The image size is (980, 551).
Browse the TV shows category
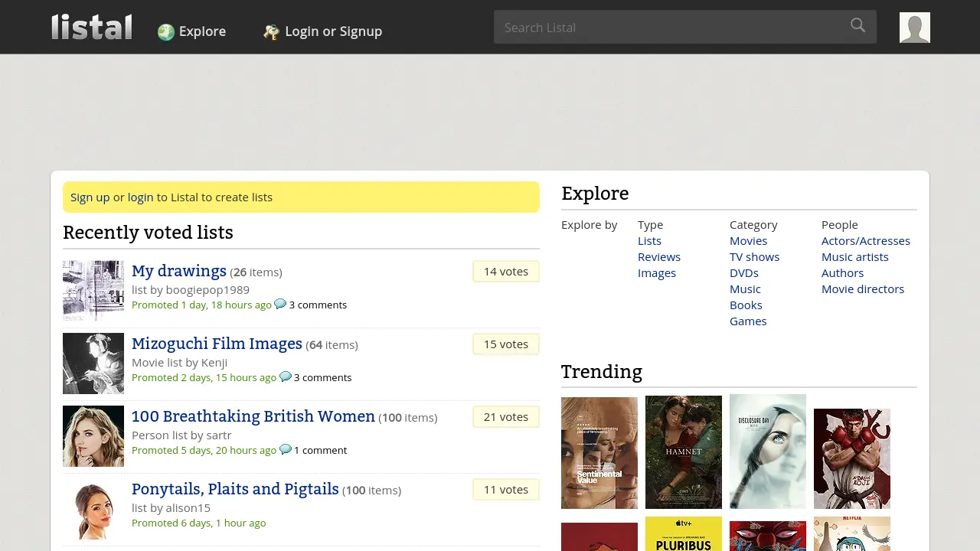pyautogui.click(x=754, y=256)
